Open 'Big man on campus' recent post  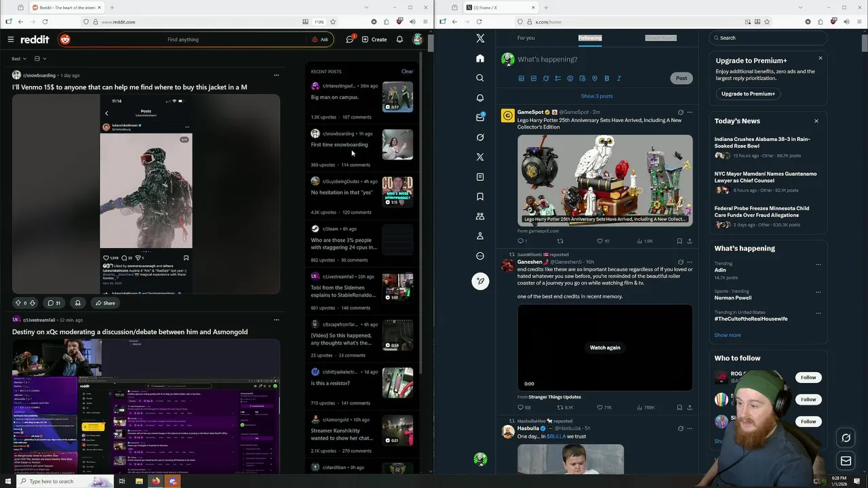pyautogui.click(x=334, y=97)
